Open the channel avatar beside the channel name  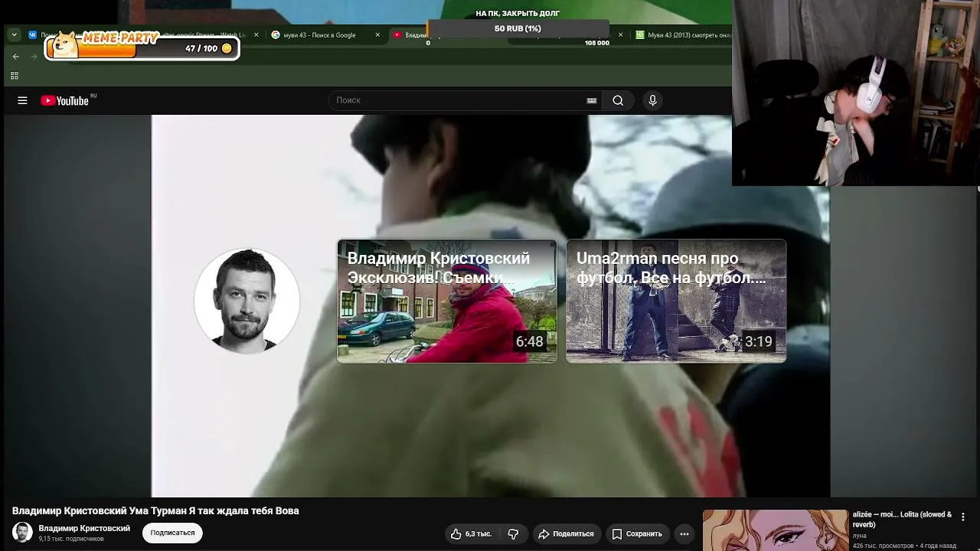pos(22,533)
